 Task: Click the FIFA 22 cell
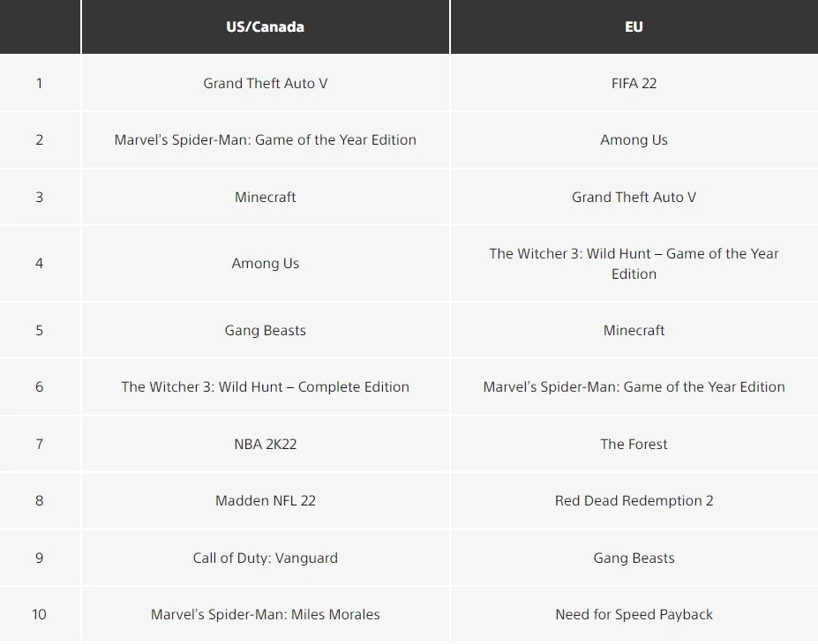(634, 83)
